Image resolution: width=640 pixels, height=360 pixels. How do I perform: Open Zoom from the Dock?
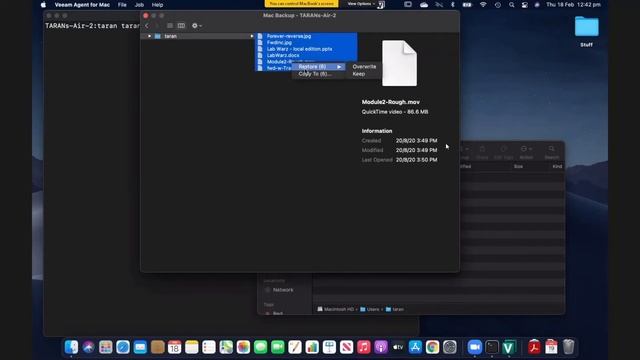pos(474,347)
